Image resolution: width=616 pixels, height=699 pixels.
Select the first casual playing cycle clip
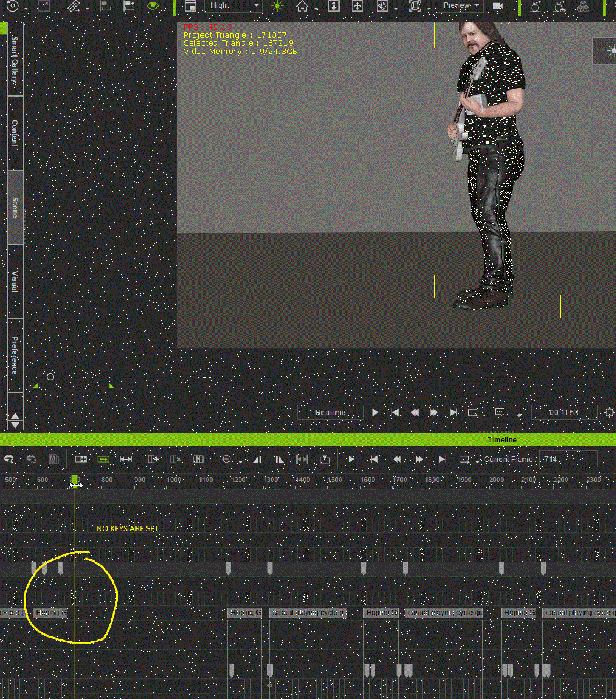click(x=309, y=613)
